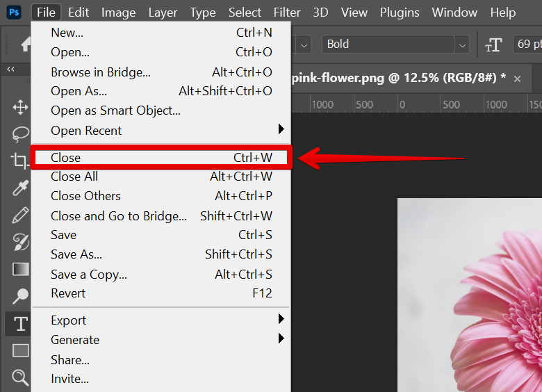Open the File menu
This screenshot has width=542, height=392.
[x=46, y=13]
